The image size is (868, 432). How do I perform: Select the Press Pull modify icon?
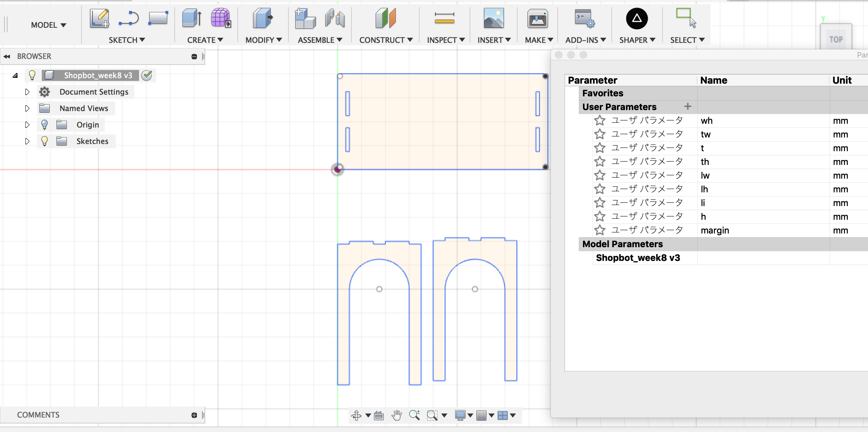[x=263, y=19]
